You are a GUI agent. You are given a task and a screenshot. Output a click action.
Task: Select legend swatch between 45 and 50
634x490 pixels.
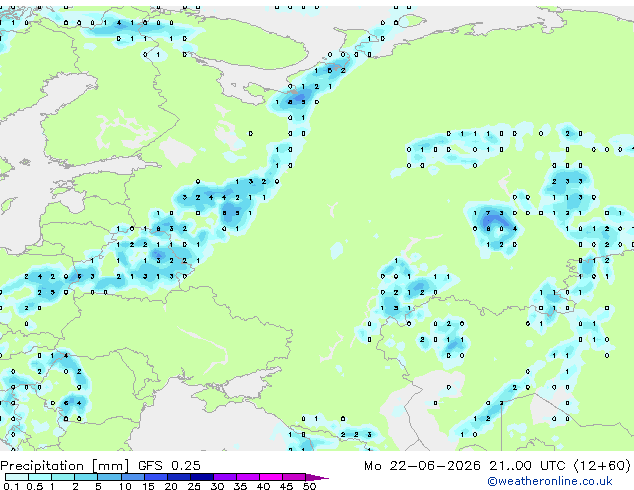coord(294,477)
